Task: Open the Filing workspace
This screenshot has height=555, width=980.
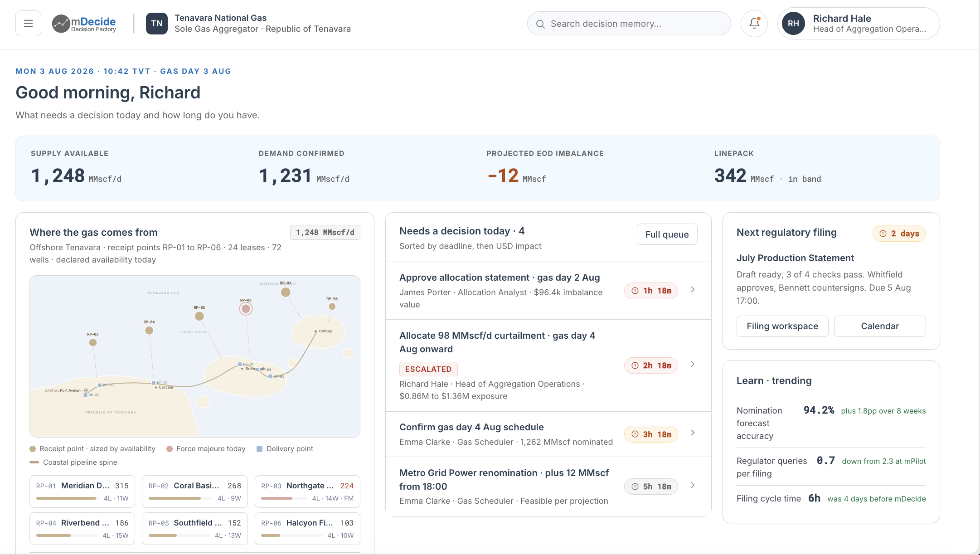Action: [782, 326]
